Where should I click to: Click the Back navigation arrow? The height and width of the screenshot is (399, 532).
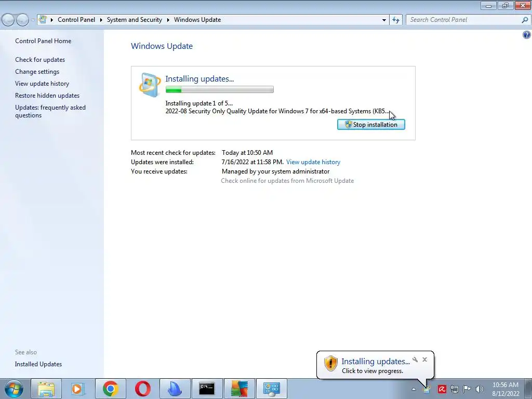8,20
